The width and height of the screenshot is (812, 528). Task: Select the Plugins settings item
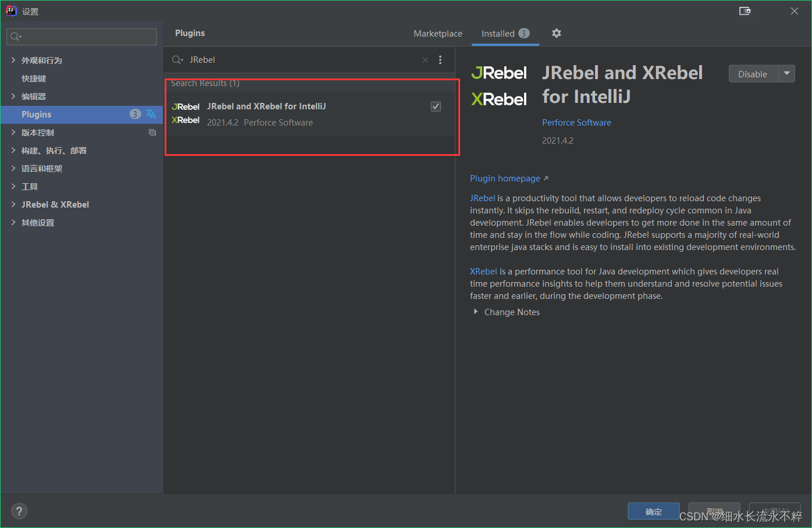tap(82, 114)
